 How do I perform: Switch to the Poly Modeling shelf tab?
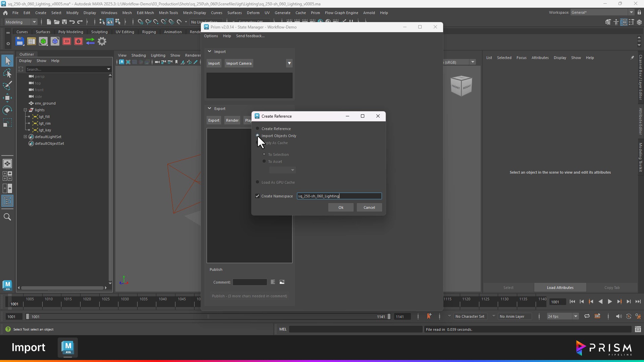pyautogui.click(x=70, y=32)
